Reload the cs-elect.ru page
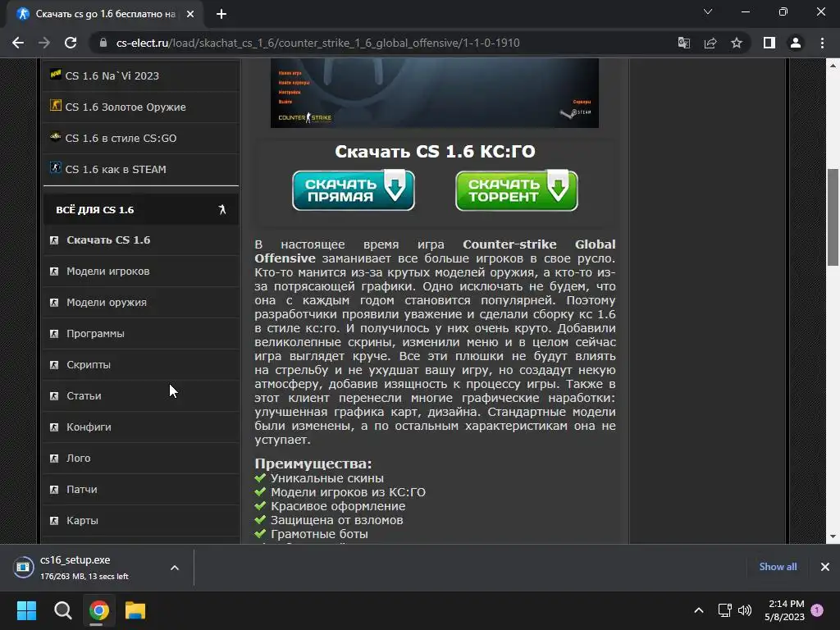 pyautogui.click(x=71, y=43)
